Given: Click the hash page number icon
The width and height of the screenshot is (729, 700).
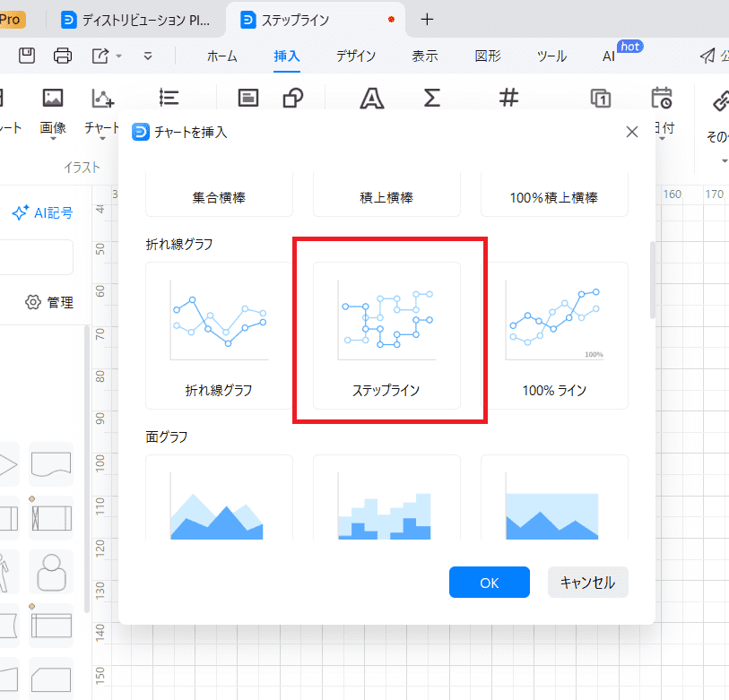Looking at the screenshot, I should [x=508, y=99].
